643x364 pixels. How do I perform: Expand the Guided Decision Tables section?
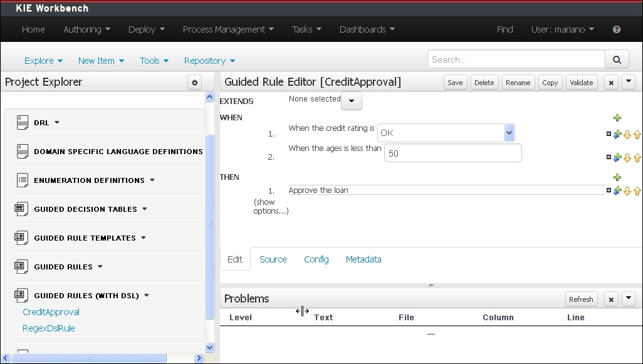145,209
